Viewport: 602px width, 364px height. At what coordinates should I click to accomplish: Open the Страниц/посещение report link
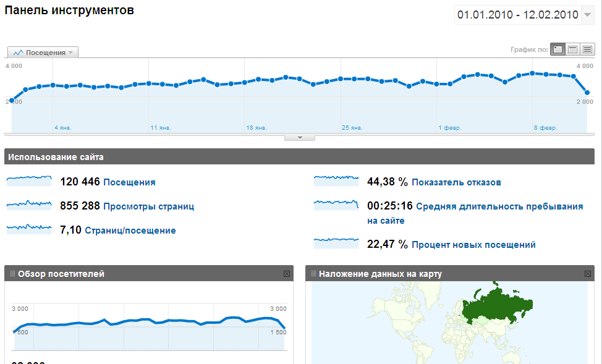pos(130,231)
